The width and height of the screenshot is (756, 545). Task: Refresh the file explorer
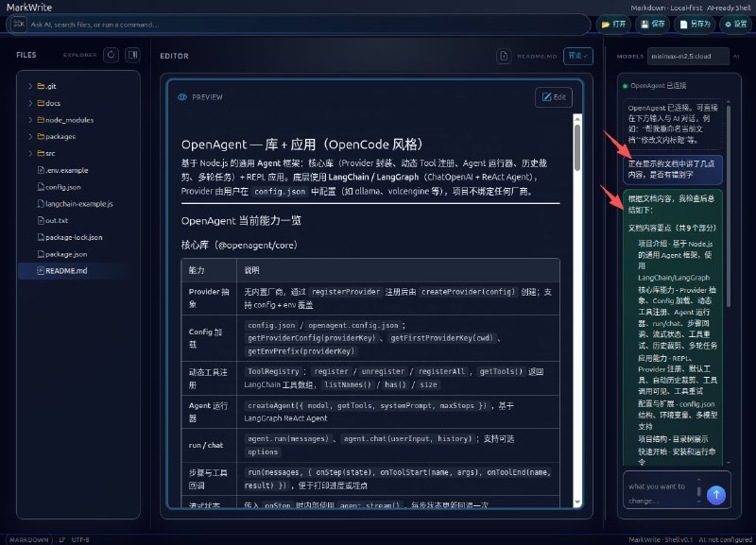[x=111, y=55]
